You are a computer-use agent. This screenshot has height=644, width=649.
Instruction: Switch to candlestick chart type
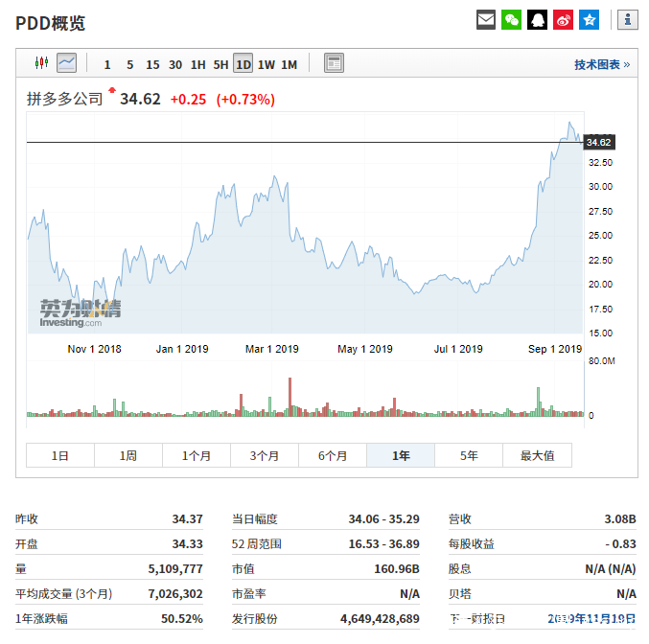point(41,63)
